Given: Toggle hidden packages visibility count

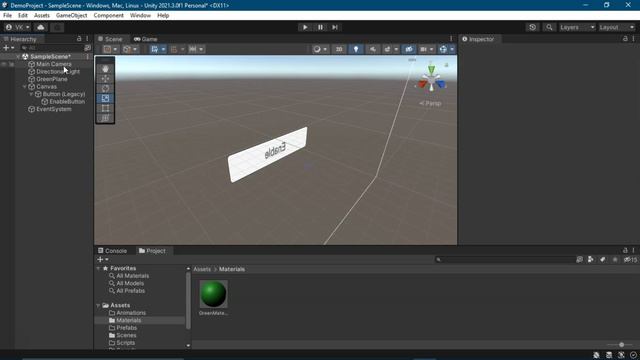Looking at the screenshot, I should [630, 260].
